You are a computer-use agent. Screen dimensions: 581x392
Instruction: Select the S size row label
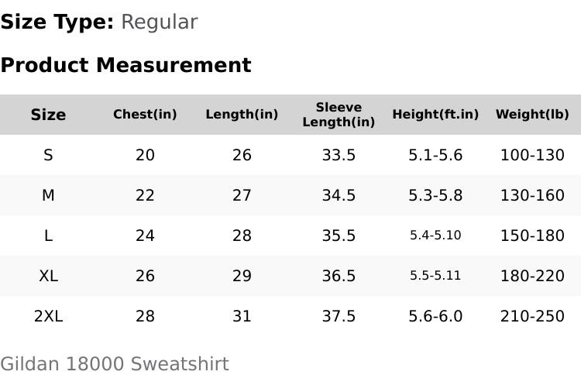[x=48, y=155]
